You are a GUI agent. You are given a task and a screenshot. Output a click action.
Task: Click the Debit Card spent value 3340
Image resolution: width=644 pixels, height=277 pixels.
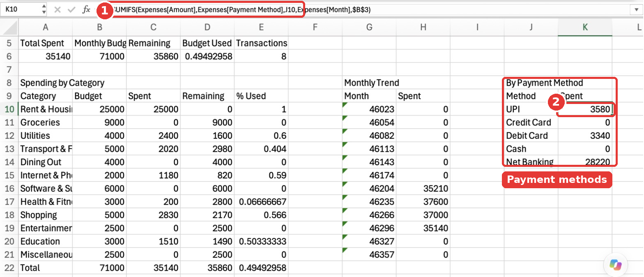tap(585, 136)
